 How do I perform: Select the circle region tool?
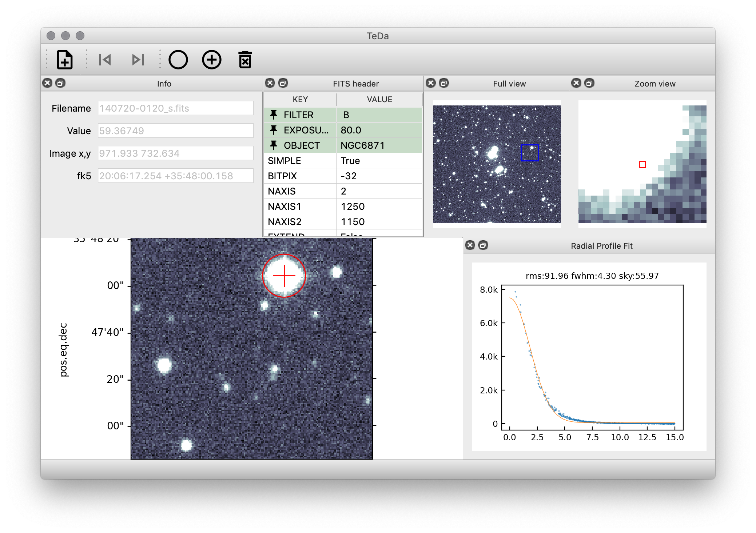click(x=178, y=59)
